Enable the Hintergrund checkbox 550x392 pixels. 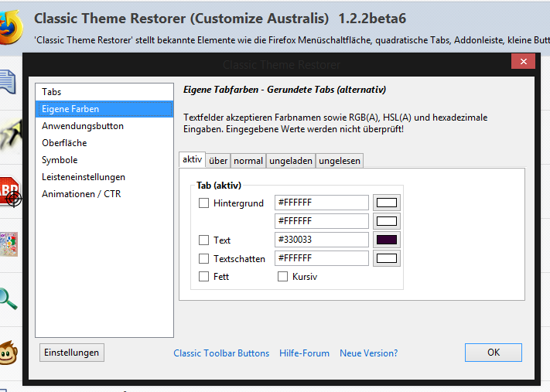204,203
